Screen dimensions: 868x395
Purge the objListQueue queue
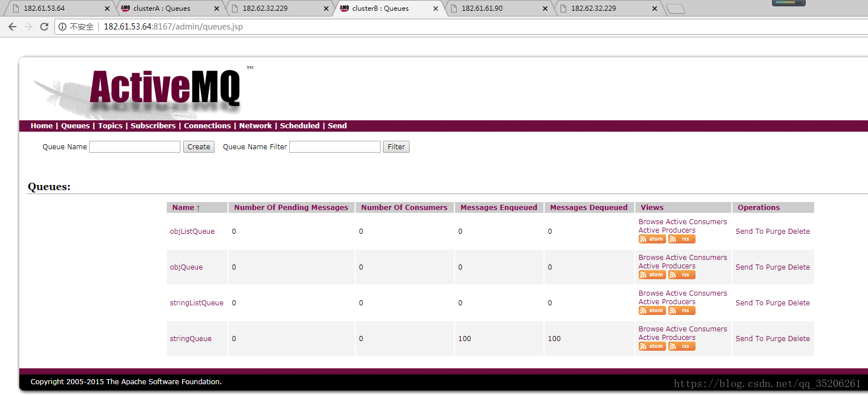pyautogui.click(x=776, y=232)
